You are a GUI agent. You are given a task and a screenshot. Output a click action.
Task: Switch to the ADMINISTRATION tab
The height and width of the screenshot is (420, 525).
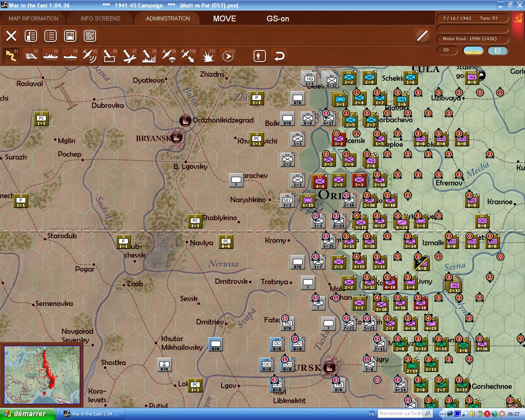168,18
